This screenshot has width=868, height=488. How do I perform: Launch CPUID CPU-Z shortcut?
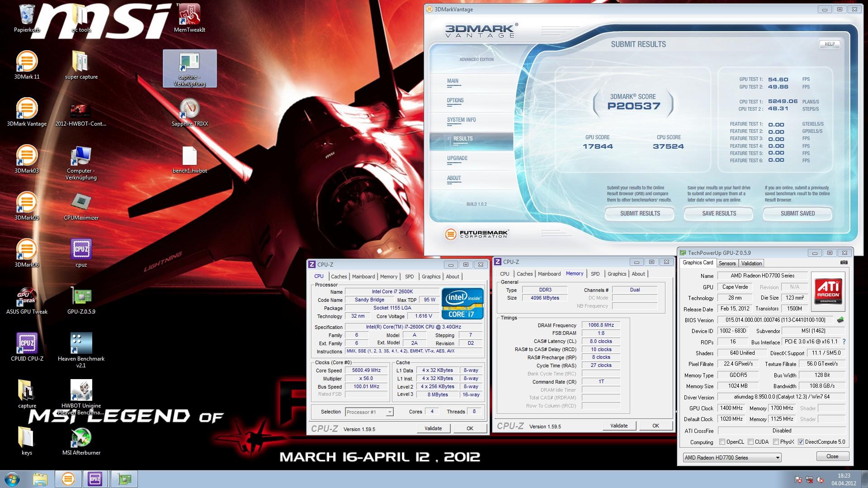click(27, 347)
